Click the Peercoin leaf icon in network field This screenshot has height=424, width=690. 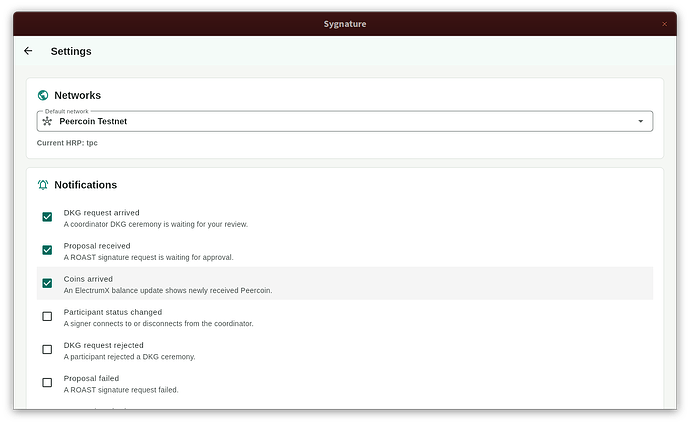47,121
